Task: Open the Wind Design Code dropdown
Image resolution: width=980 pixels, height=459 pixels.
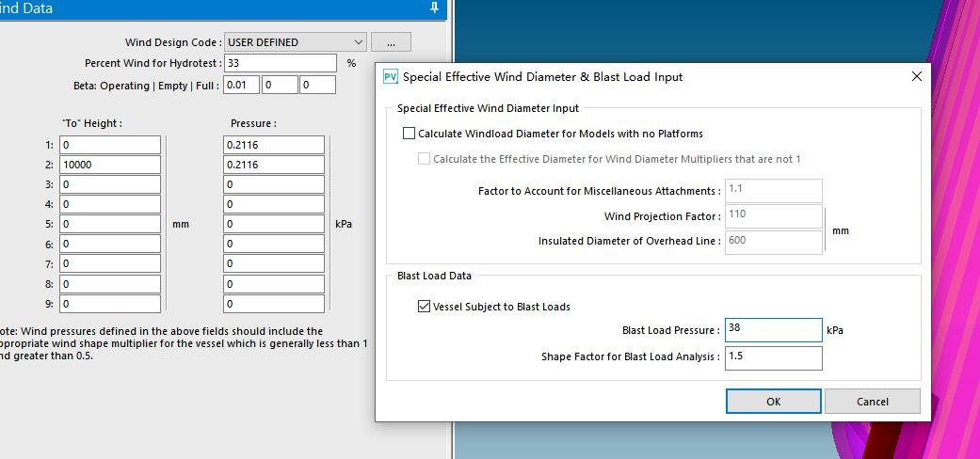Action: point(295,42)
